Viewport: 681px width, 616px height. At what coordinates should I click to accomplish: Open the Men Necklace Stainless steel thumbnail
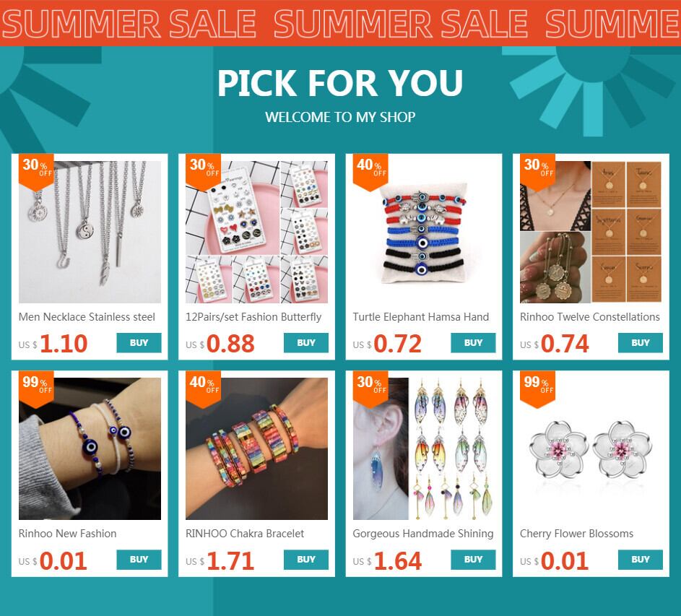[x=90, y=232]
